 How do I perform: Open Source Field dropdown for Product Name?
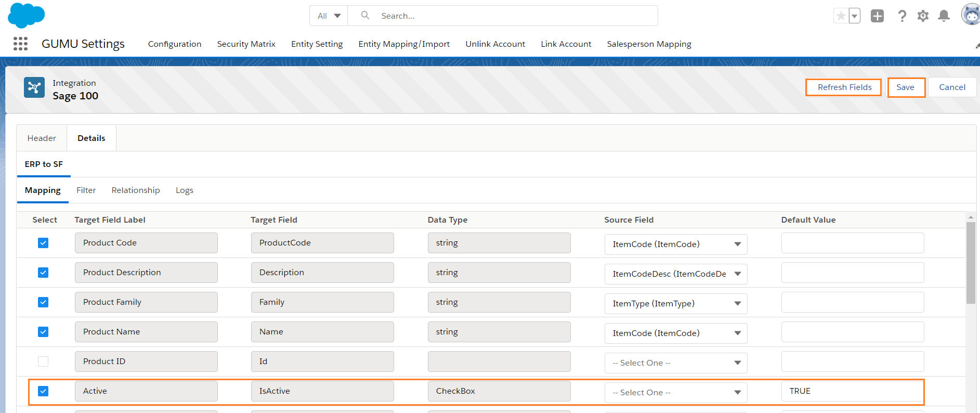click(x=676, y=333)
